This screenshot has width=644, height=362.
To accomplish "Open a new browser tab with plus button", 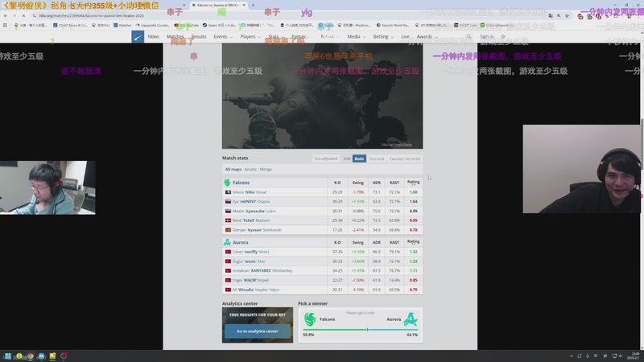I will coord(253,5).
